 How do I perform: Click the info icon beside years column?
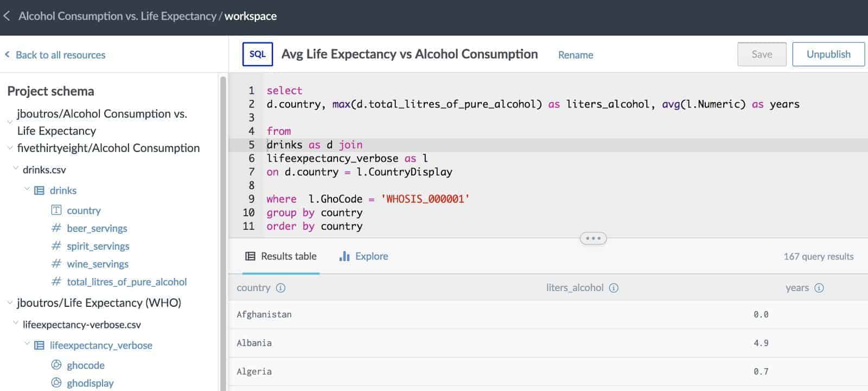[819, 288]
